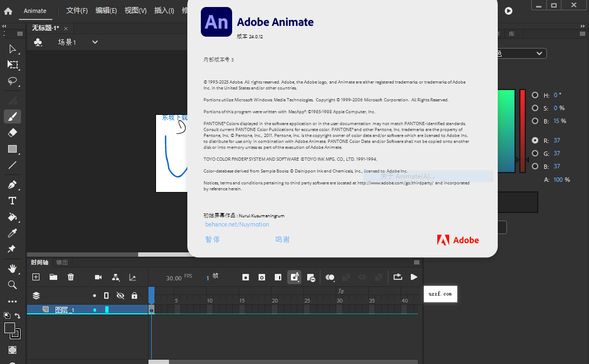Open the timeline trash delete icon
Viewport: 589px width, 364px height.
pos(71,277)
